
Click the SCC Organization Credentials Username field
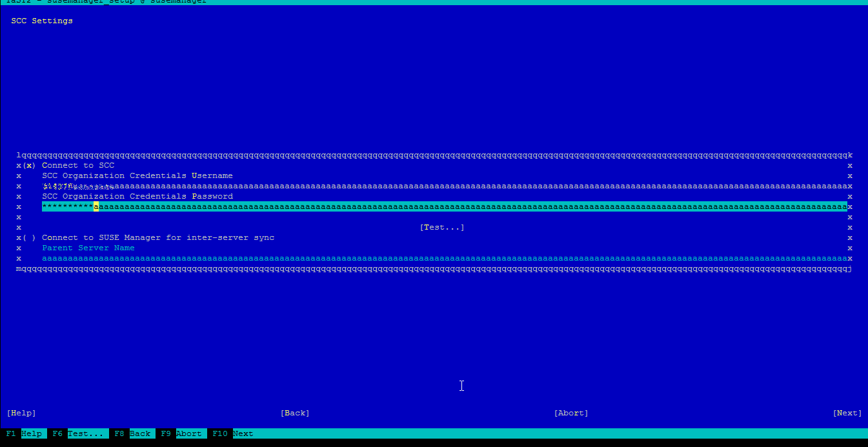point(444,186)
